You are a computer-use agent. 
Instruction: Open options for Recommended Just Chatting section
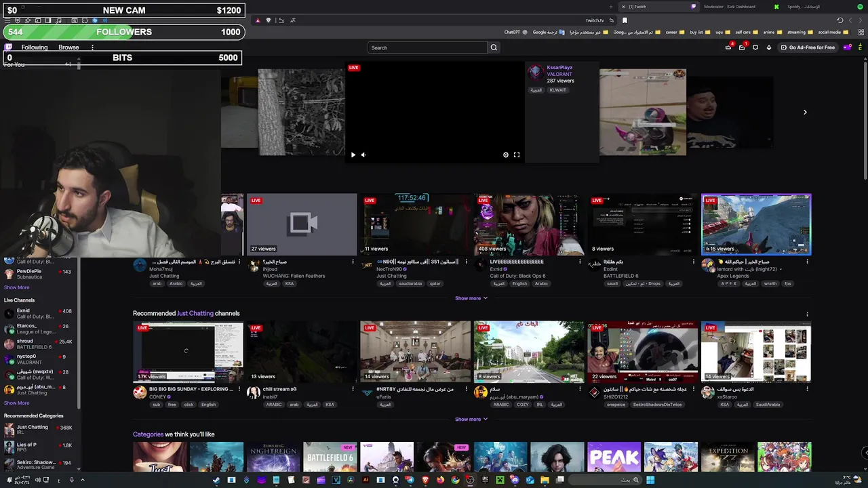807,314
